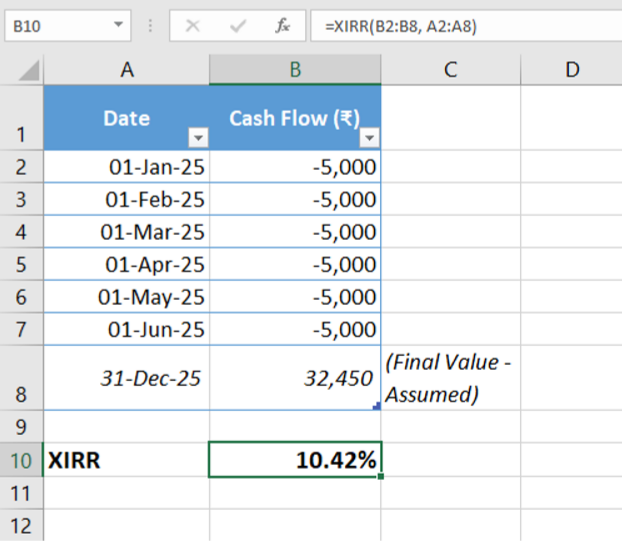Viewport: 622px width, 542px height.
Task: Select cell with 01-Mar-25
Action: (127, 232)
